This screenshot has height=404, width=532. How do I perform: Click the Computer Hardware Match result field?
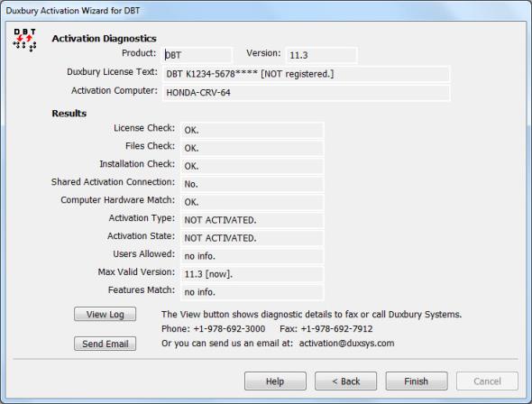coord(252,202)
